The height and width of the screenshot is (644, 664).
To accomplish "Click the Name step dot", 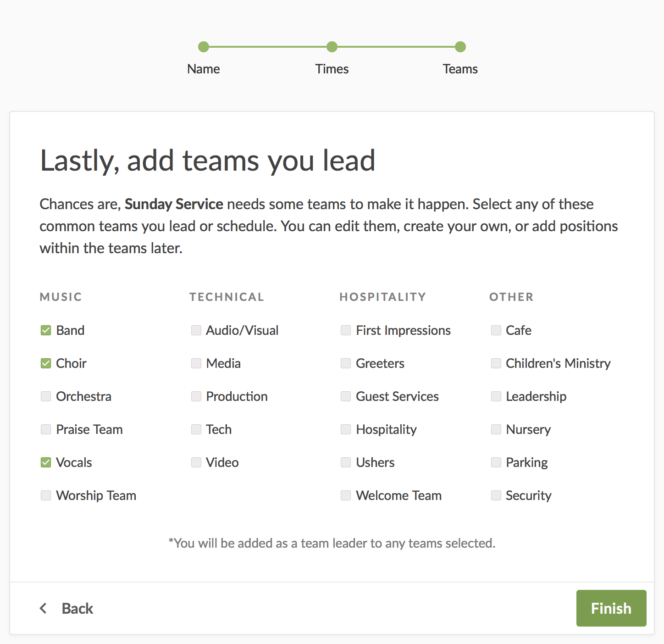I will pyautogui.click(x=204, y=47).
